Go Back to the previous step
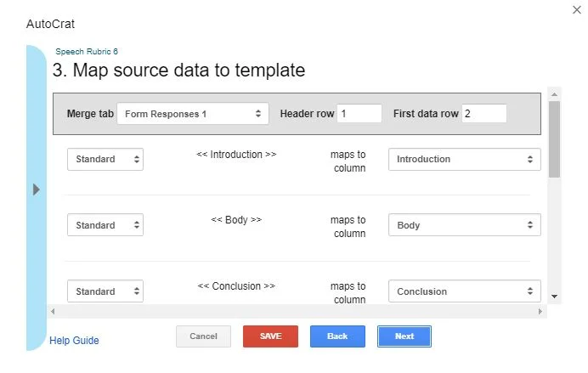The image size is (588, 373). 337,336
